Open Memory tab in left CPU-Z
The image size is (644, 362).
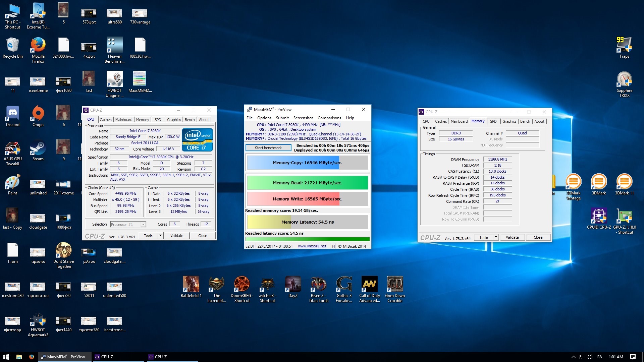(x=143, y=120)
